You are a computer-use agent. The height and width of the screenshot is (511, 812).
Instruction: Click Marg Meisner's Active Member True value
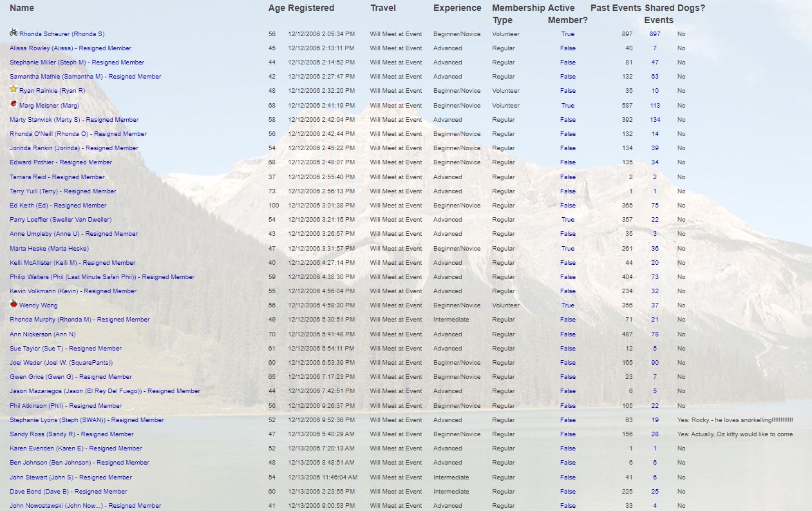point(567,106)
